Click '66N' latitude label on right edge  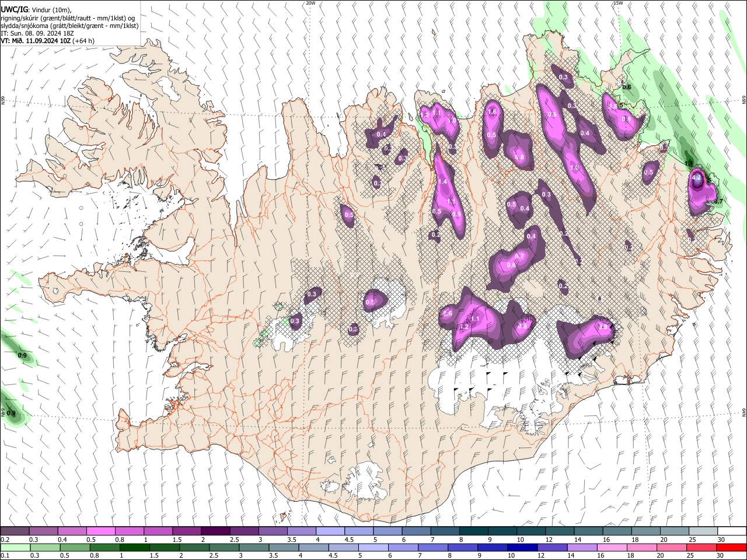click(x=744, y=101)
